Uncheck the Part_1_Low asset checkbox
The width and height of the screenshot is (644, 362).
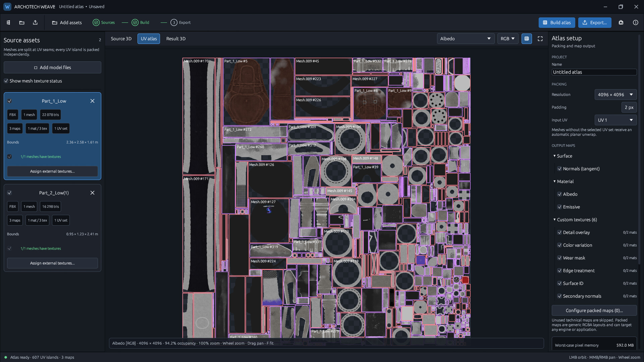coord(9,101)
